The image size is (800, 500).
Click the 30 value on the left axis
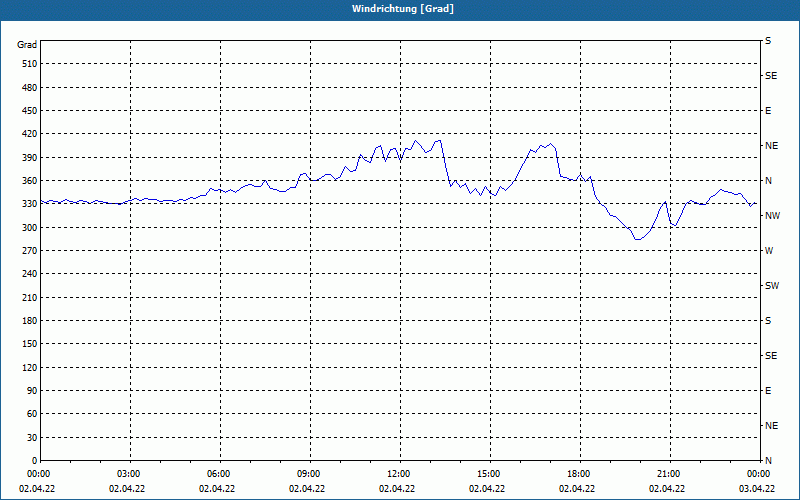(32, 437)
